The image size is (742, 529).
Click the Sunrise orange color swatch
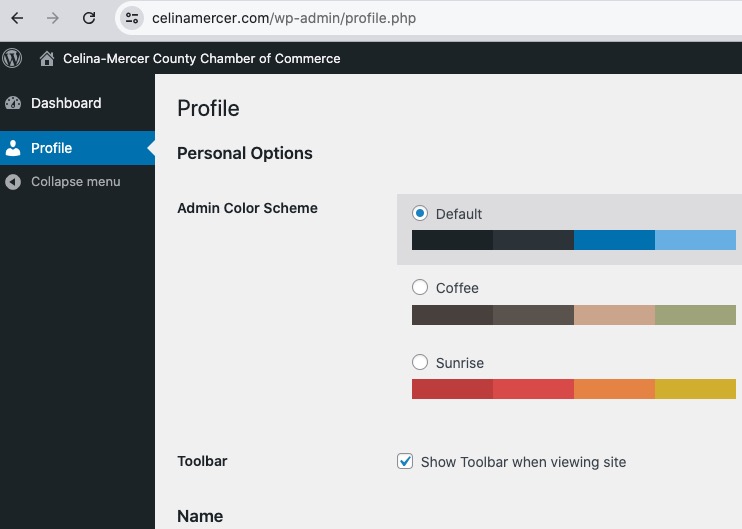[614, 389]
